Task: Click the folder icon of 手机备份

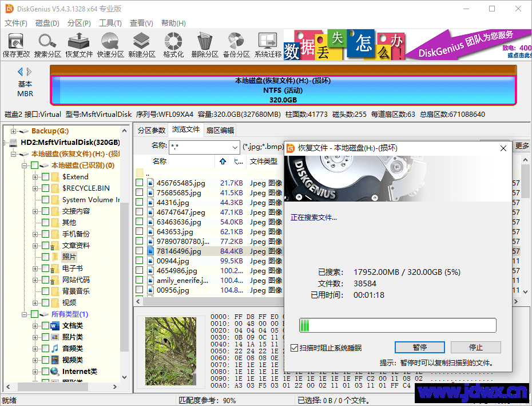Action: pos(55,234)
